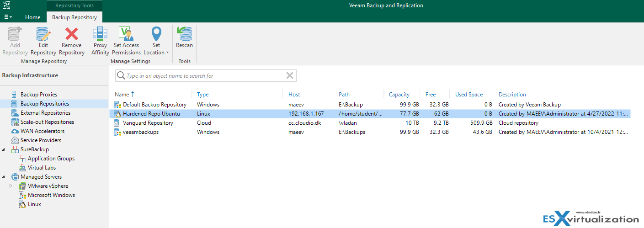This screenshot has height=228, width=644.
Task: Click the Remove Repository red X icon
Action: 72,34
